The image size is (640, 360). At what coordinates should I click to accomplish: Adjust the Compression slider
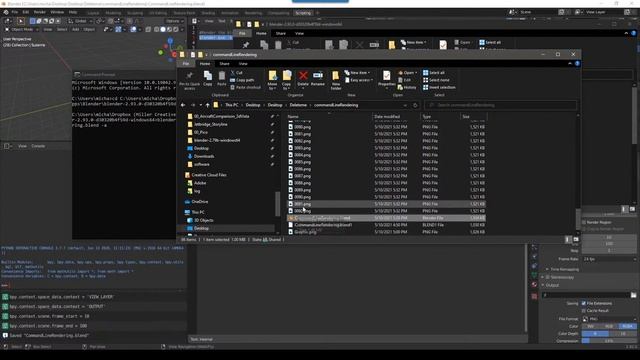[609, 341]
